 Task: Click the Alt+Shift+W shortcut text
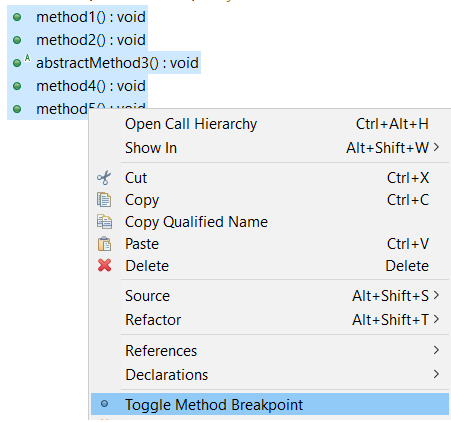[x=387, y=148]
